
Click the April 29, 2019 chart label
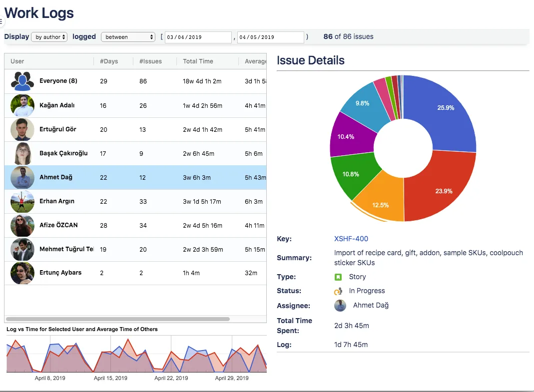(232, 378)
